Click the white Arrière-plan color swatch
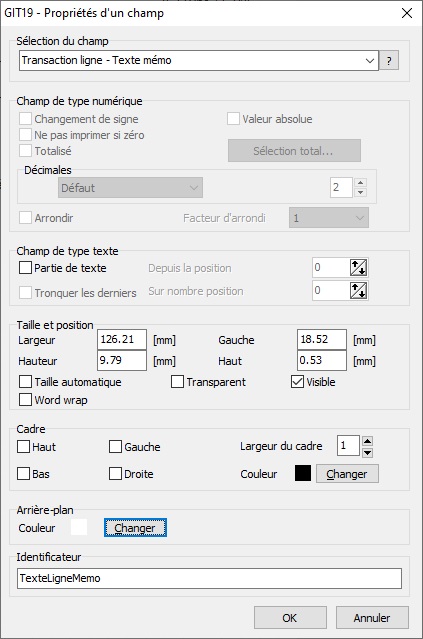This screenshot has width=423, height=639. click(x=79, y=527)
